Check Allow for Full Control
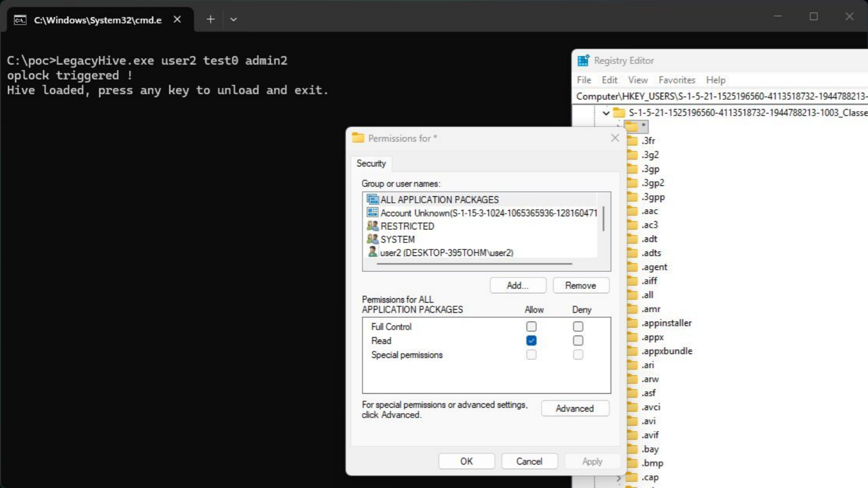This screenshot has width=868, height=488. coord(531,326)
